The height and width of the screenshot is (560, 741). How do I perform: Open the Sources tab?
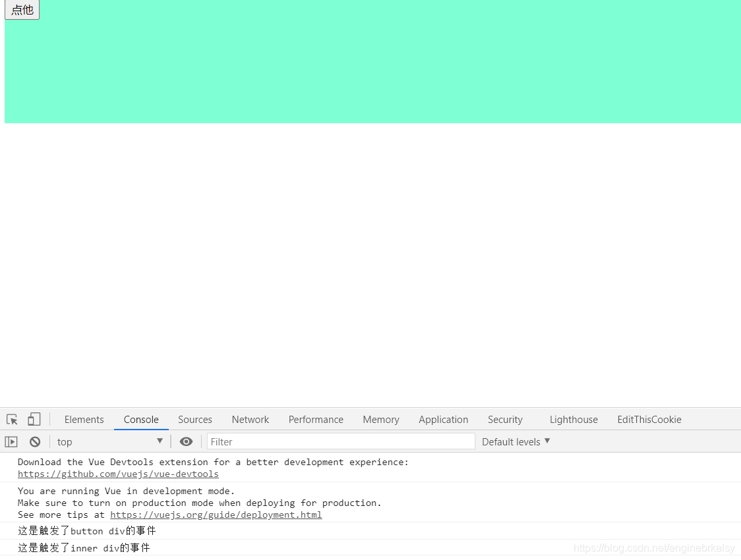click(195, 420)
